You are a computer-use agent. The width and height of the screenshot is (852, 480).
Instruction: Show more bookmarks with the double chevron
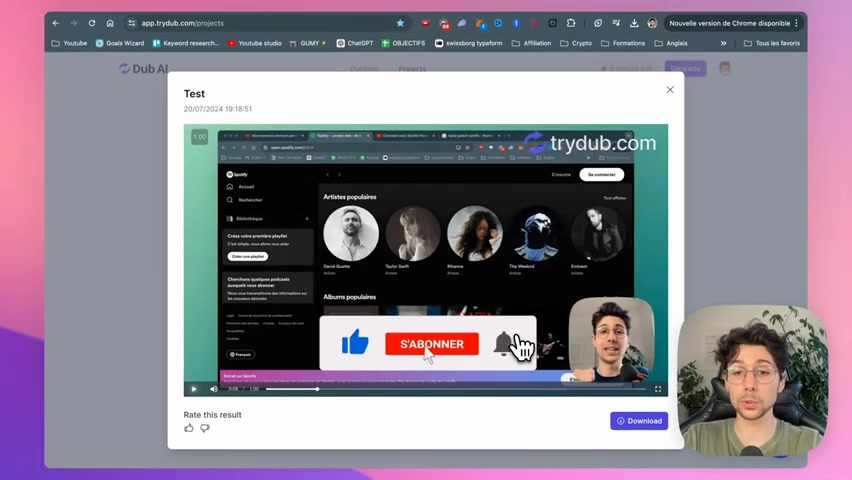tap(723, 43)
